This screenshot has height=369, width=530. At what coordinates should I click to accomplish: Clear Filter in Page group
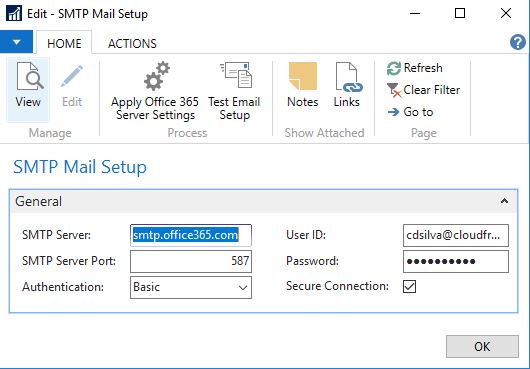[x=423, y=90]
